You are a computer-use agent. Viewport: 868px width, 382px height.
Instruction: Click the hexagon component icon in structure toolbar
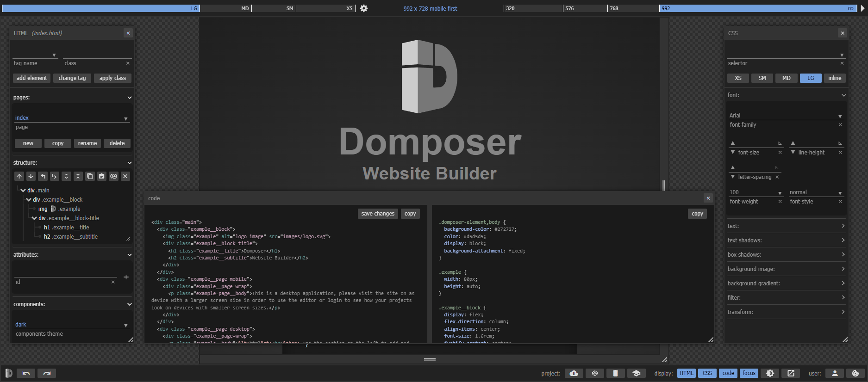click(x=113, y=176)
